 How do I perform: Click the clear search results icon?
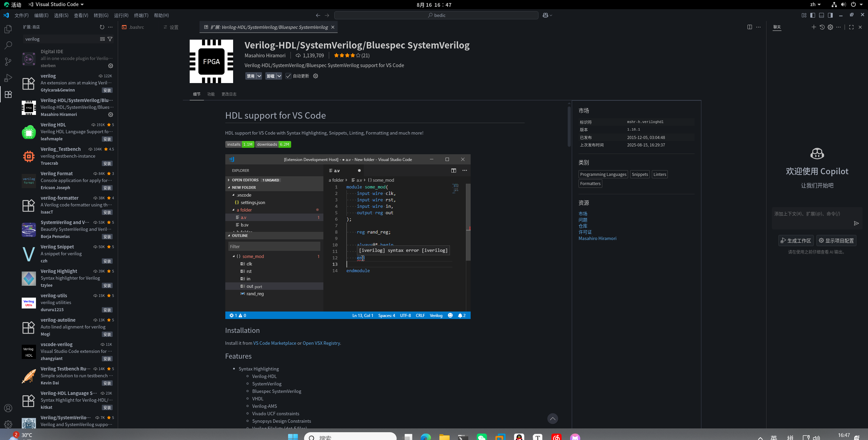tap(102, 39)
